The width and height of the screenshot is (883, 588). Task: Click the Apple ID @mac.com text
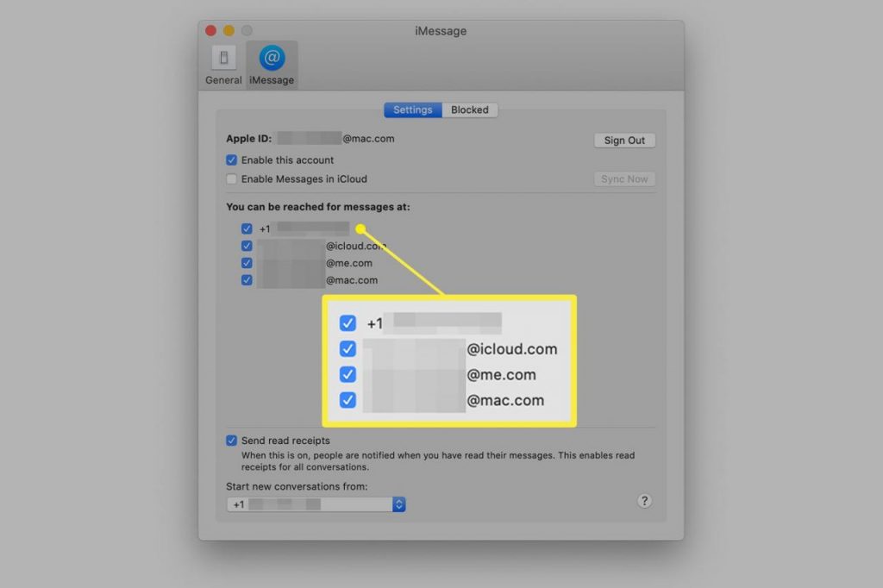click(368, 139)
